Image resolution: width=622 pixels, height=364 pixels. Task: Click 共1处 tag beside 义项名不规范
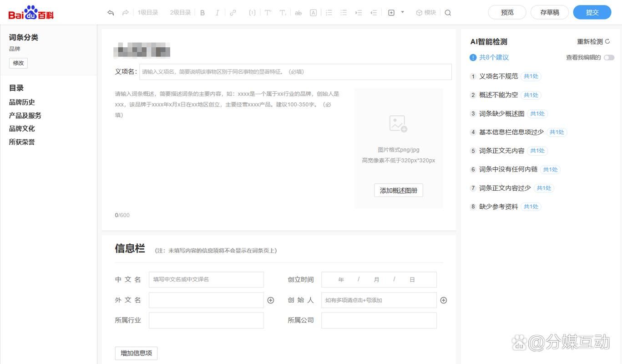pos(531,76)
